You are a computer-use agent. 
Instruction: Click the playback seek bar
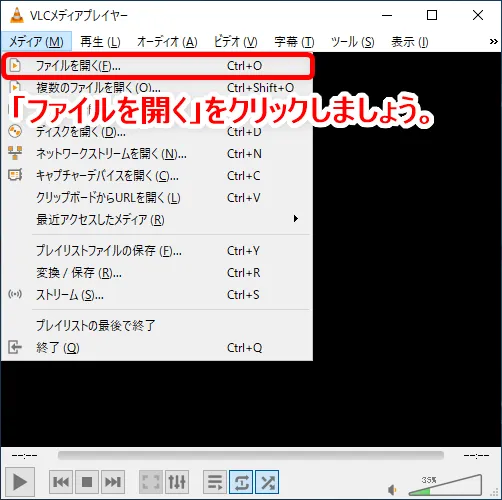[x=251, y=455]
